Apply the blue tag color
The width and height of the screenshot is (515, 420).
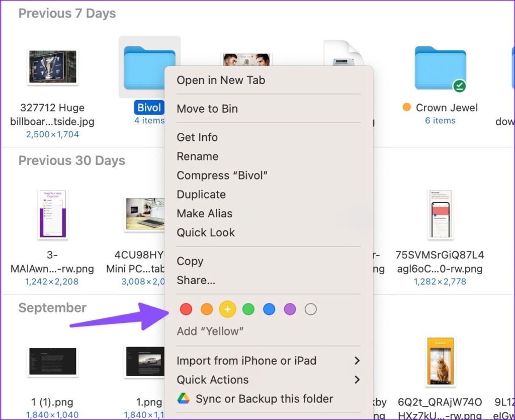pos(269,309)
